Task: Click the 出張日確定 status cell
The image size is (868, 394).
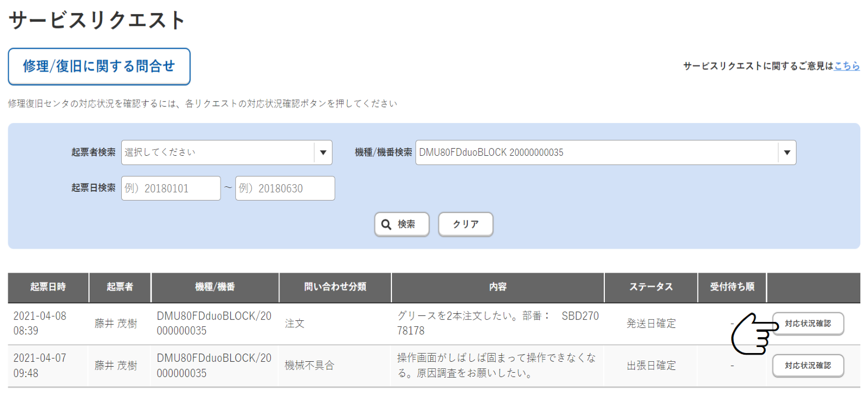Action: 651,366
